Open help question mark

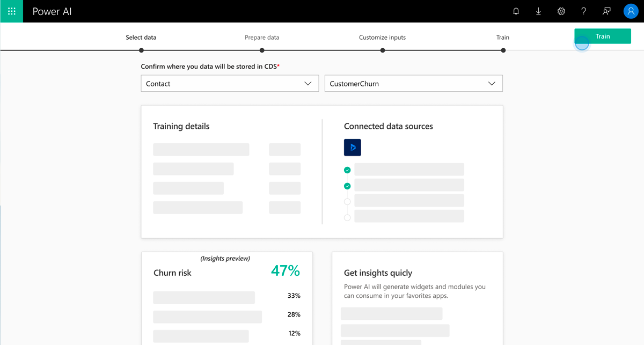click(x=584, y=11)
